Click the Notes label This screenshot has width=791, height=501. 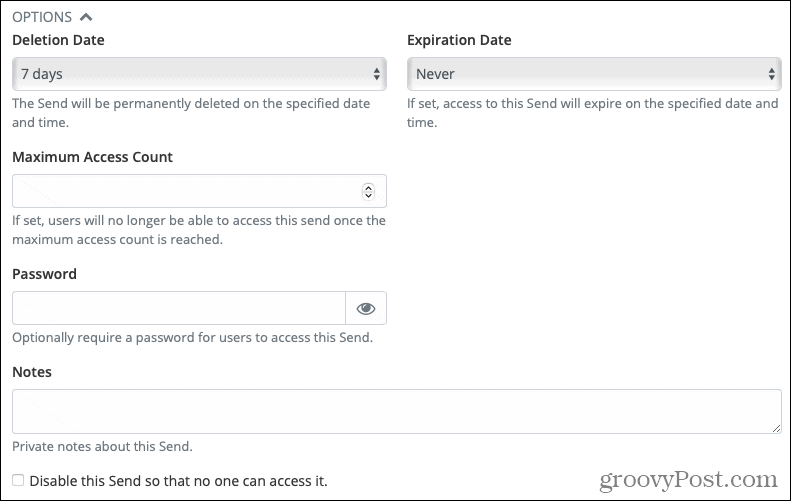pos(32,372)
